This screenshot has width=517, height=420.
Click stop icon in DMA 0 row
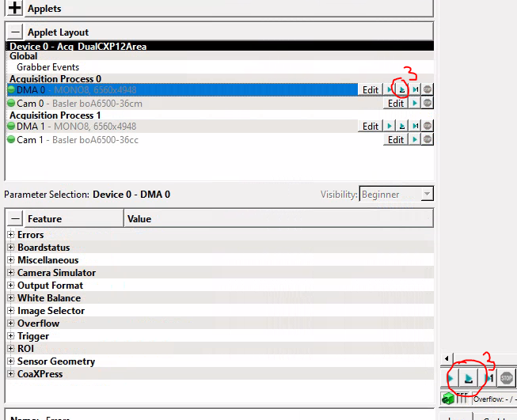428,89
